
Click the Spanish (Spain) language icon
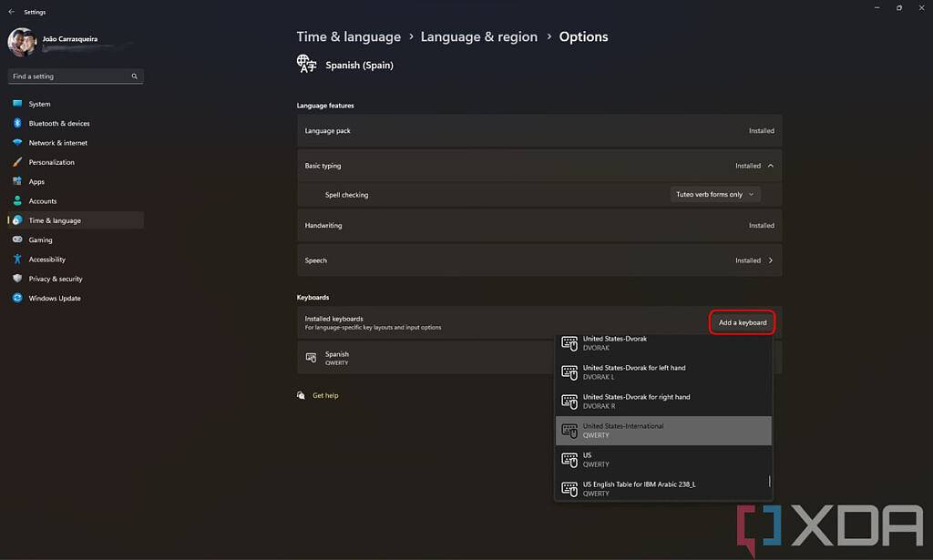pos(306,64)
